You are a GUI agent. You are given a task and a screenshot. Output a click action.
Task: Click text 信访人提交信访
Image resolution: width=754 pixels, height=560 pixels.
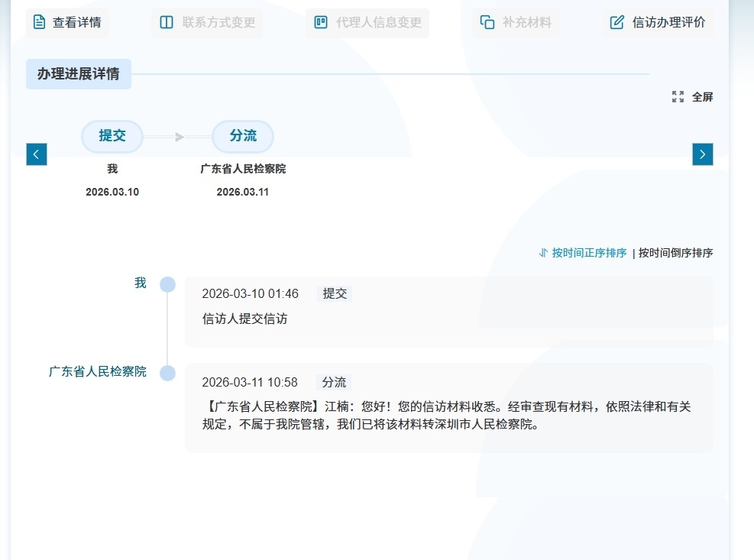[244, 319]
